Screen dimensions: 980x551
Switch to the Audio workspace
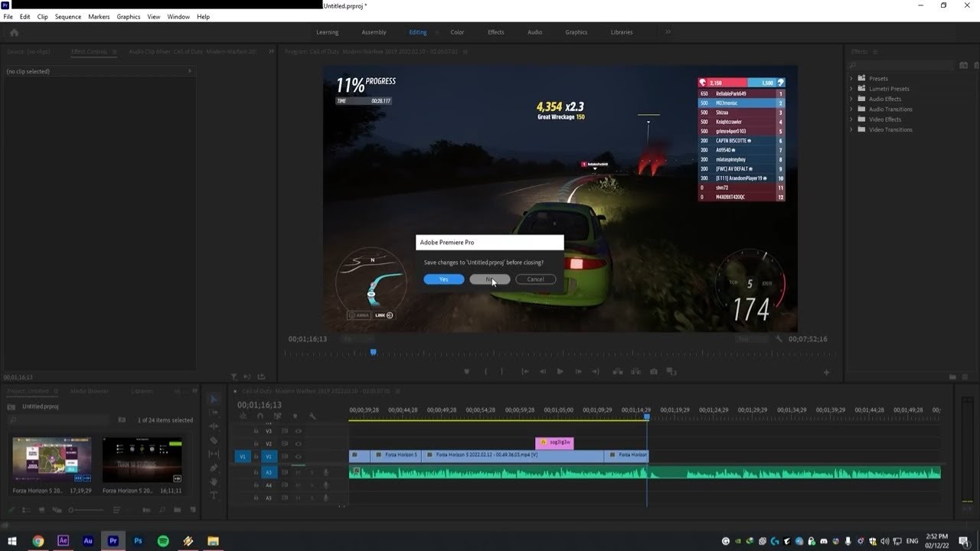(x=534, y=32)
